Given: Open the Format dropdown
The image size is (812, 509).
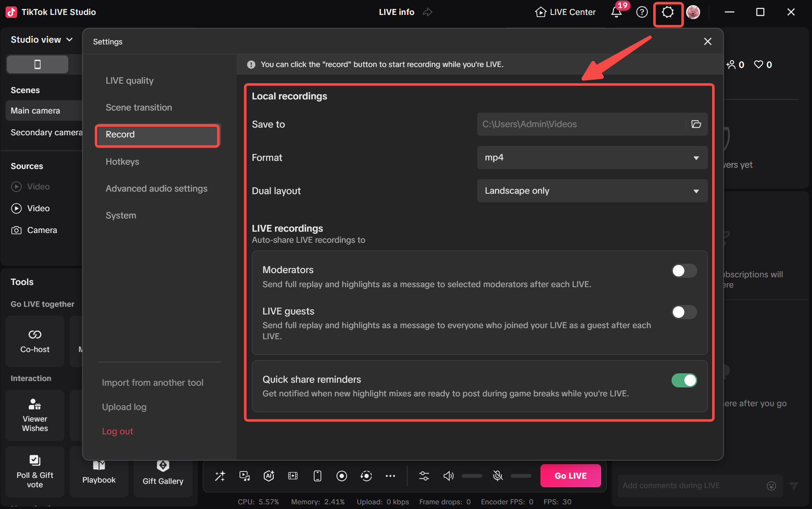Looking at the screenshot, I should point(591,157).
